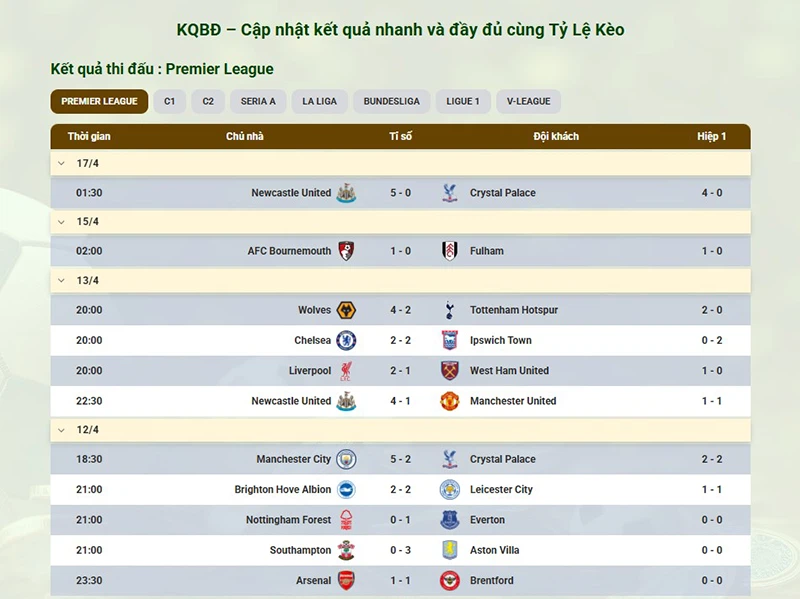The image size is (800, 599).
Task: Click the Wolves club crest icon
Action: [x=346, y=310]
